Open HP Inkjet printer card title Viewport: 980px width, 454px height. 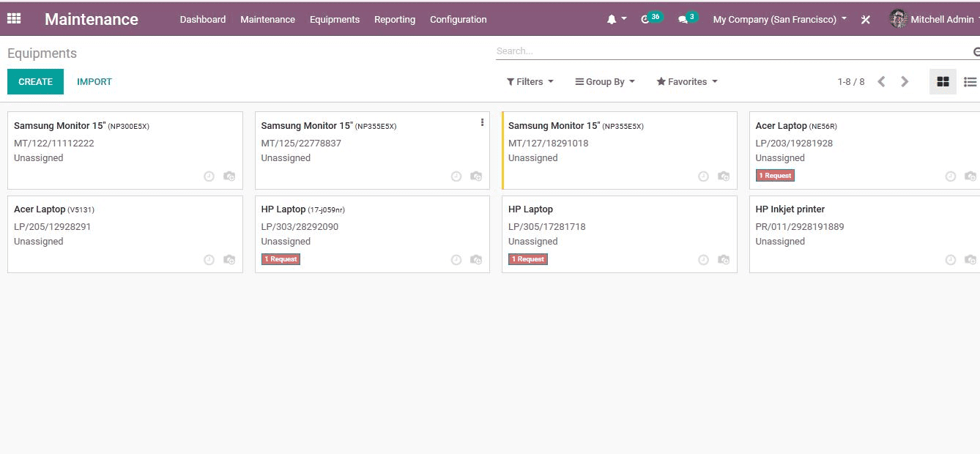tap(790, 209)
